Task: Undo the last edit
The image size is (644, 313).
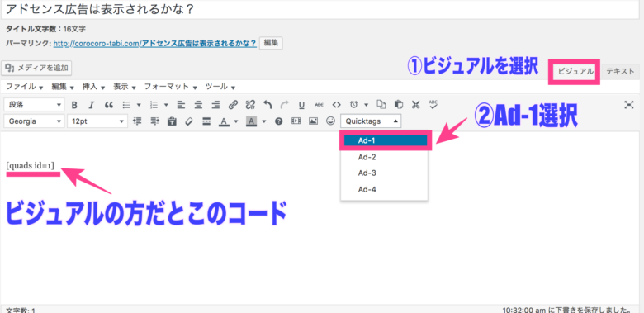Action: (268, 105)
